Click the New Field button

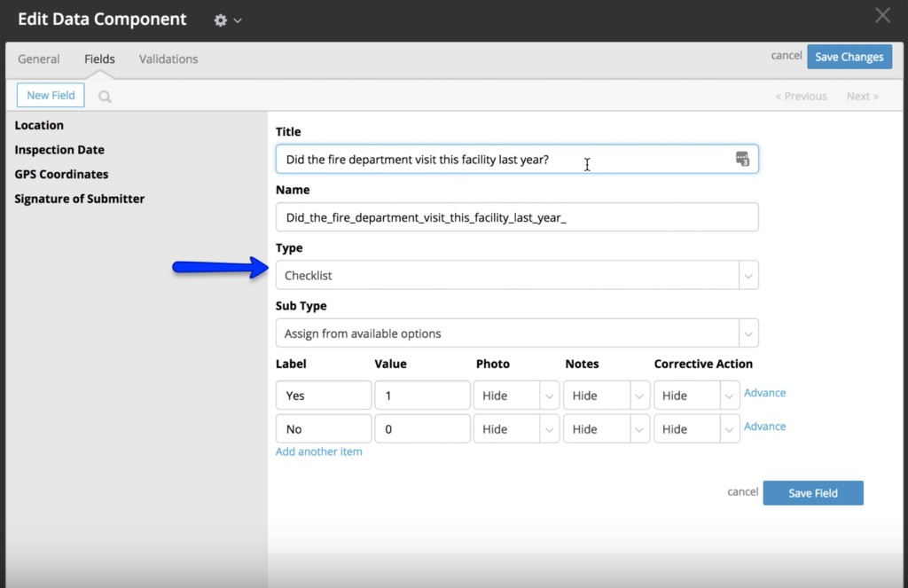coord(50,94)
